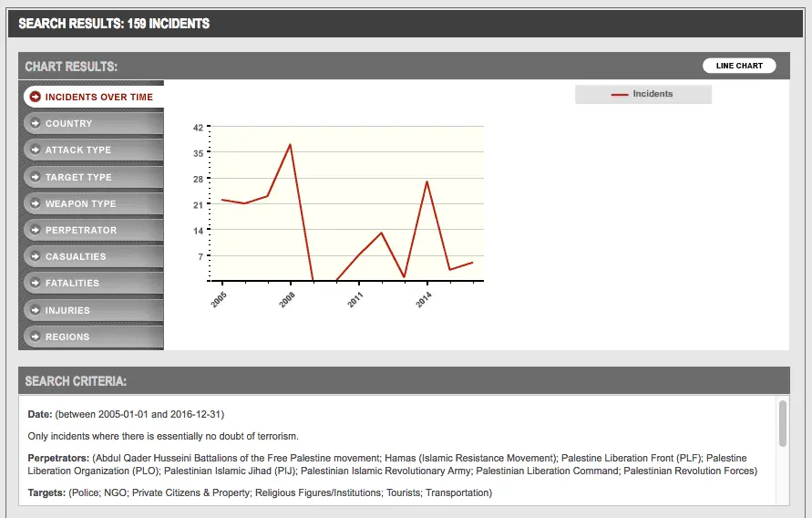Click the red line swatch in legend

(620, 95)
